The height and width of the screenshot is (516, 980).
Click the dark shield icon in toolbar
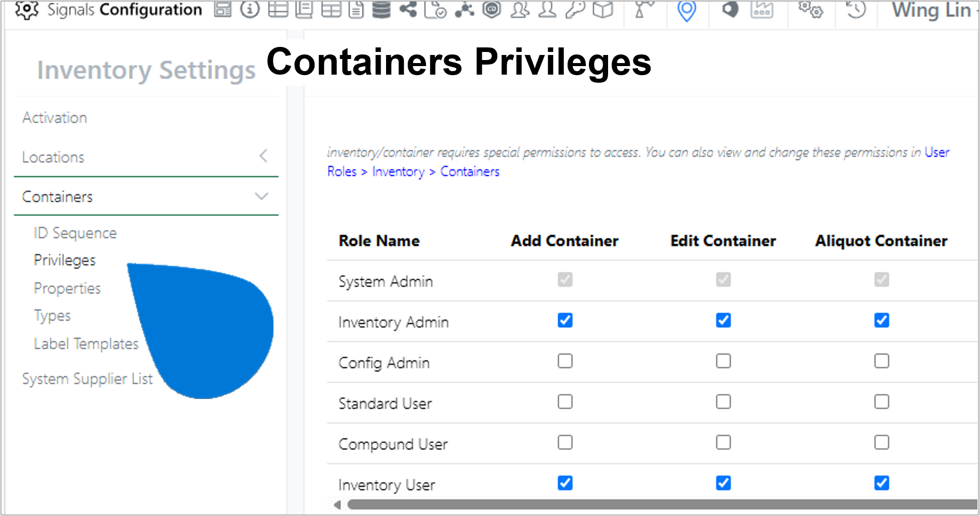click(730, 9)
